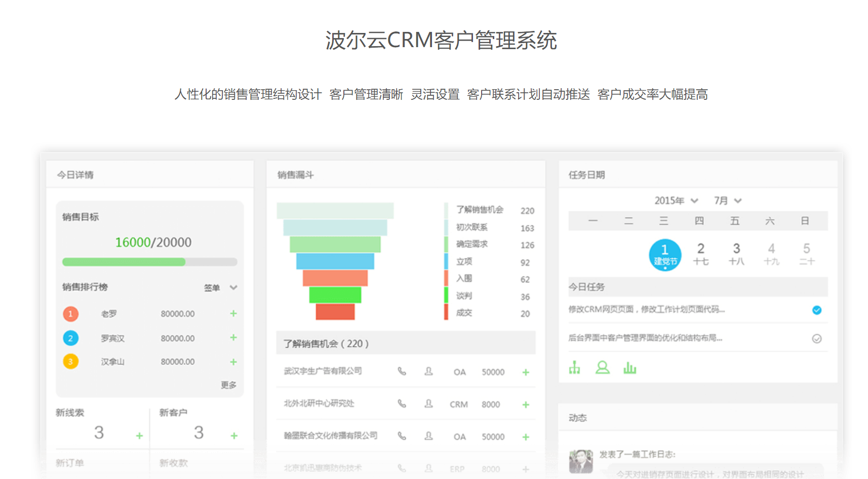
Task: Add a new lead with 新线索 plus icon
Action: pos(139,436)
